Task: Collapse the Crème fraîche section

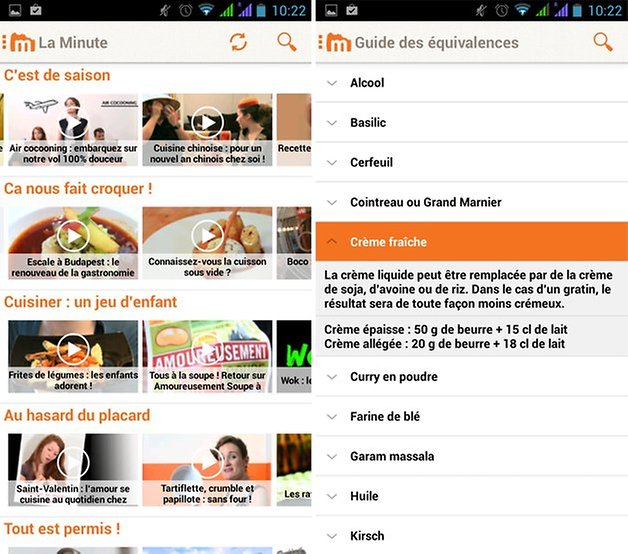Action: point(472,242)
